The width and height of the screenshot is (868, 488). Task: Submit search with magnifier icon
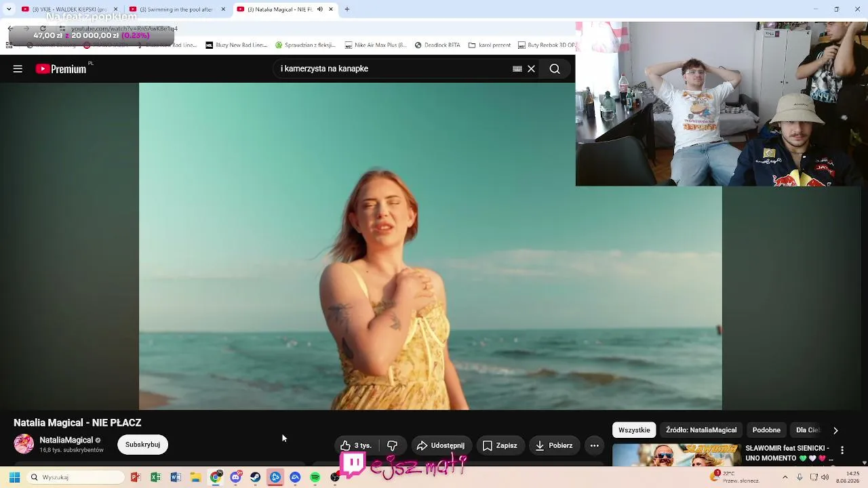tap(555, 68)
